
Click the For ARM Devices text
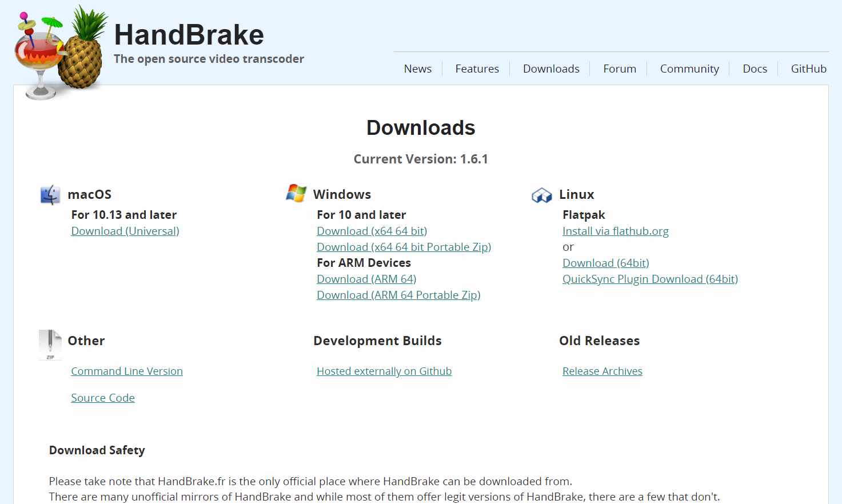(x=364, y=263)
